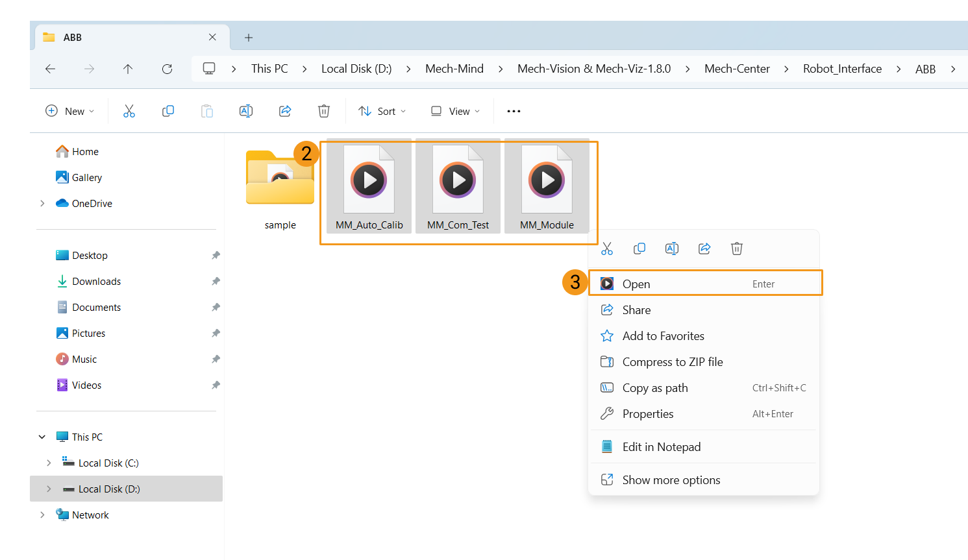
Task: Choose Open from the context menu
Action: [636, 284]
